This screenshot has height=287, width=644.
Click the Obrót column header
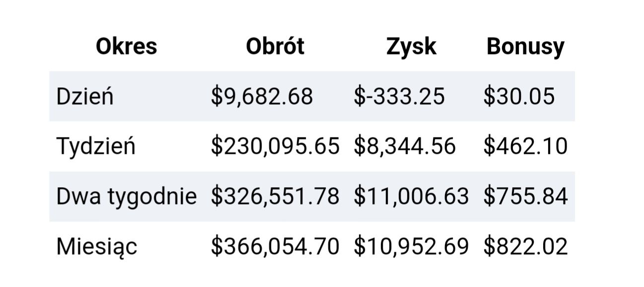pyautogui.click(x=275, y=47)
